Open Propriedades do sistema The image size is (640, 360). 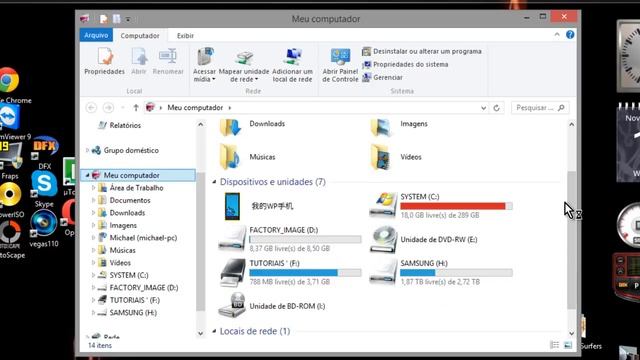(x=405, y=64)
